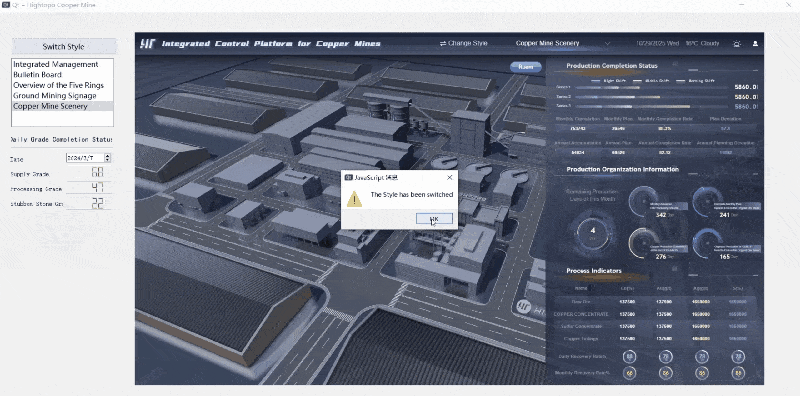The width and height of the screenshot is (800, 396).
Task: Click the alarm light icon in the header
Action: (736, 43)
